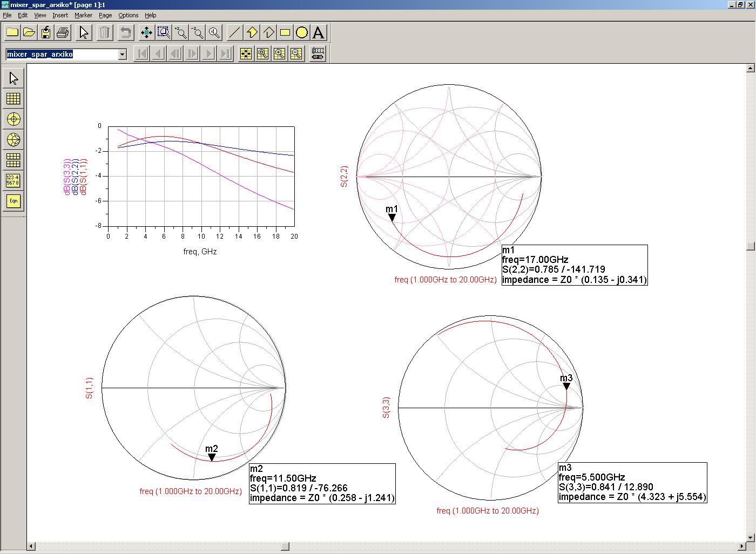Select the yellow rectangle drawing tool
Image resolution: width=756 pixels, height=554 pixels.
[x=285, y=32]
